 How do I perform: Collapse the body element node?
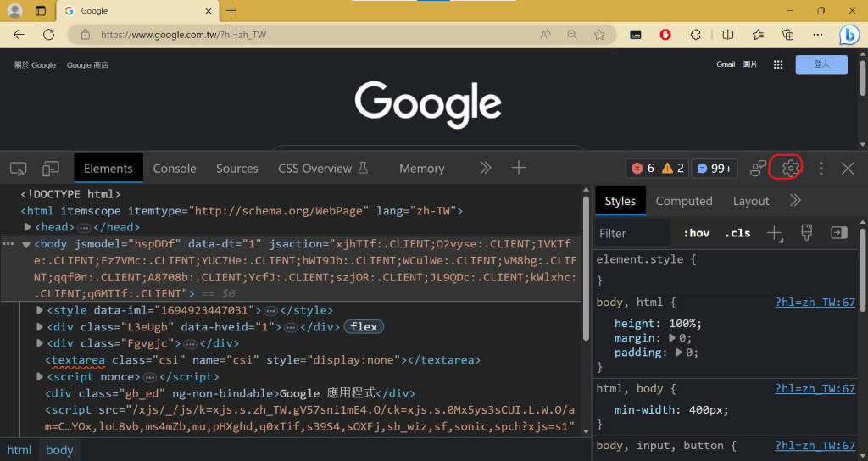[26, 244]
